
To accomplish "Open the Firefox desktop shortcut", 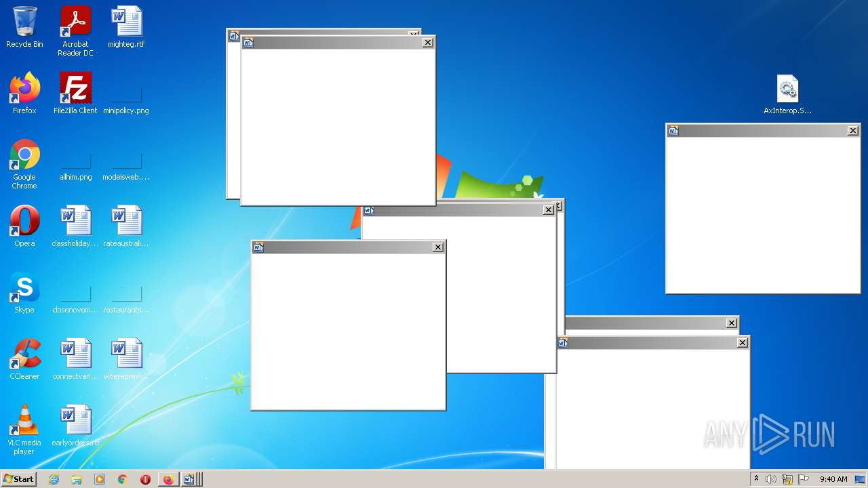I will [24, 94].
